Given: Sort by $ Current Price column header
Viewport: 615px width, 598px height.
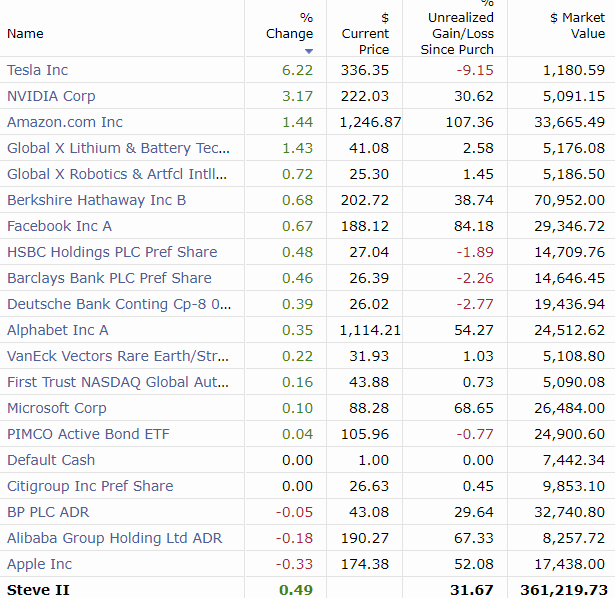Looking at the screenshot, I should pyautogui.click(x=365, y=34).
